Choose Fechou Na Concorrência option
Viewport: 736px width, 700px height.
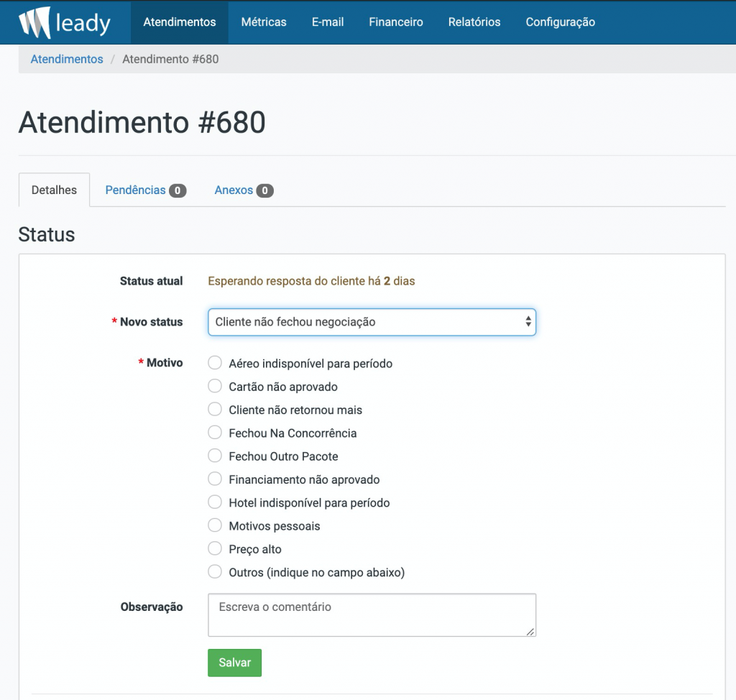(215, 433)
